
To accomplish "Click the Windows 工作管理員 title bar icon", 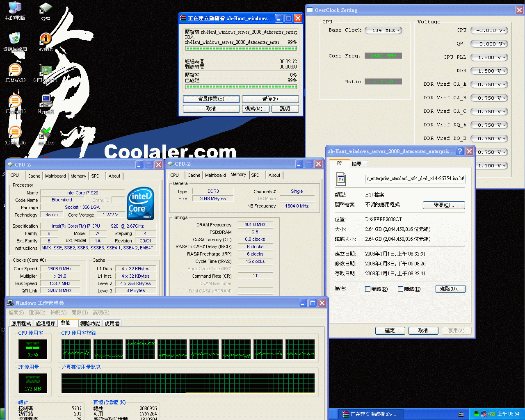I will click(x=11, y=303).
